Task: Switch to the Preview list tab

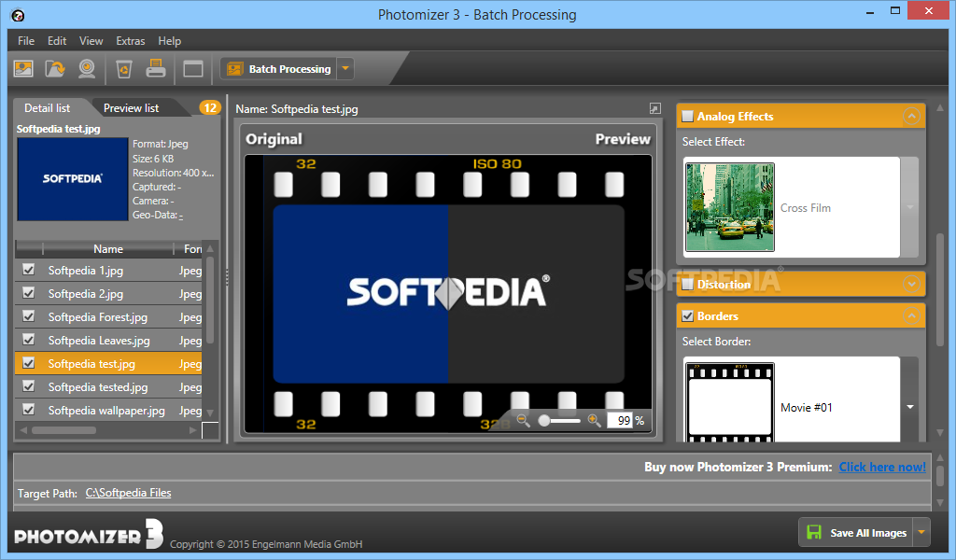Action: click(131, 108)
